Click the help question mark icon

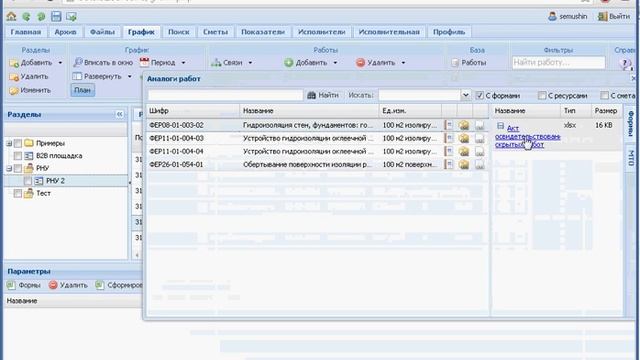(x=625, y=64)
